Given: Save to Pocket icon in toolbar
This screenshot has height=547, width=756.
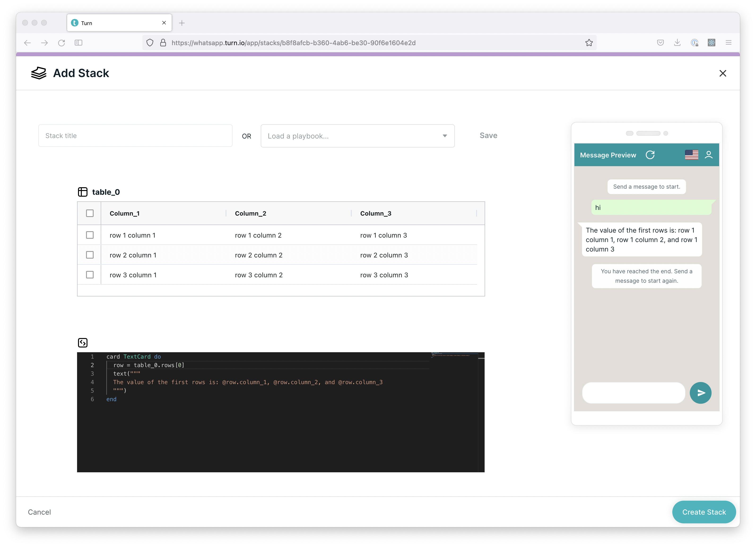Looking at the screenshot, I should coord(660,43).
